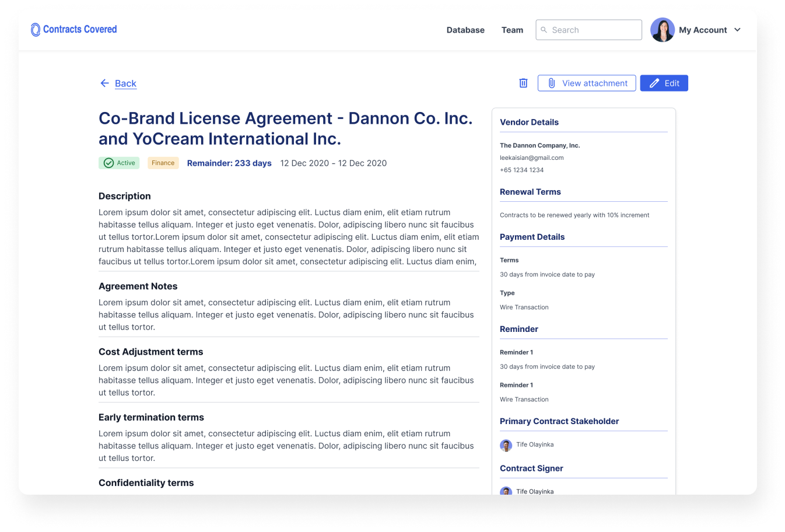The width and height of the screenshot is (785, 532).
Task: Open the My Account profile picture
Action: click(x=663, y=30)
